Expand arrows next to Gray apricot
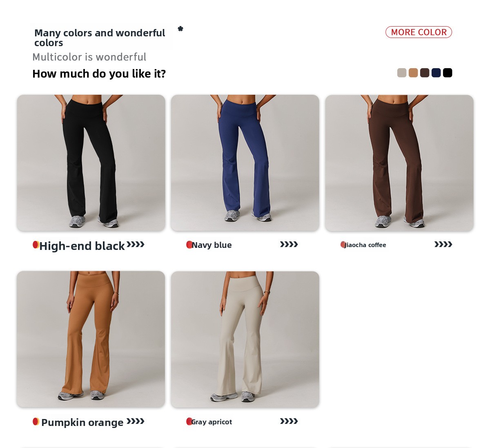The height and width of the screenshot is (448, 490). point(289,421)
